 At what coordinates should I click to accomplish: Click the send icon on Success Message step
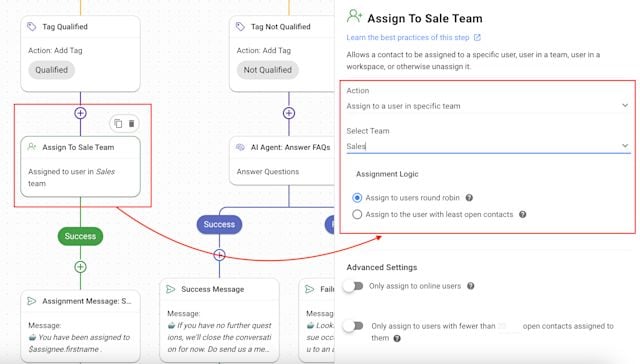click(x=171, y=289)
